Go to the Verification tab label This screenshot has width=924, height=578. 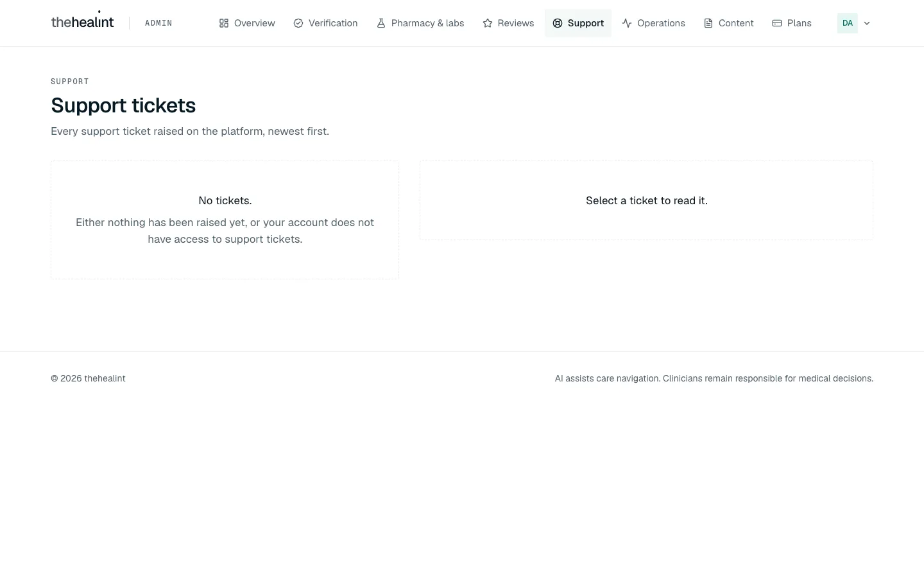[x=333, y=23]
